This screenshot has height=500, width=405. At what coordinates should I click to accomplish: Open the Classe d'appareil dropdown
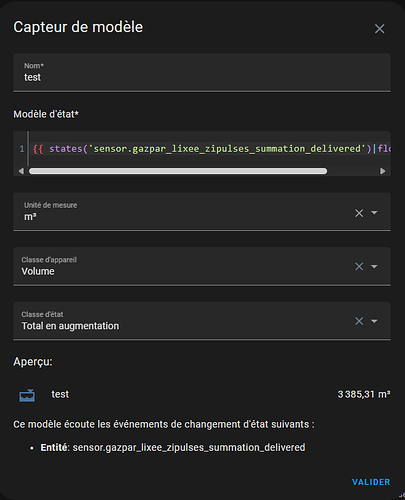click(374, 266)
